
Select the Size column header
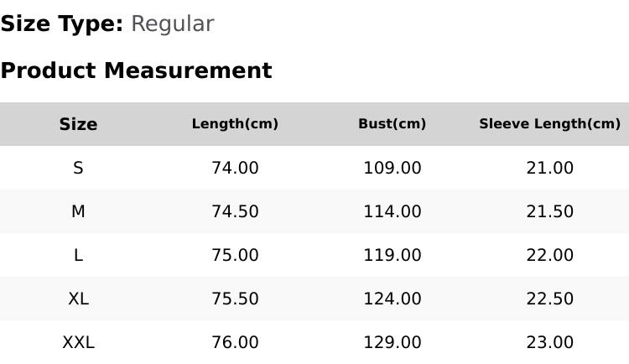tap(78, 124)
